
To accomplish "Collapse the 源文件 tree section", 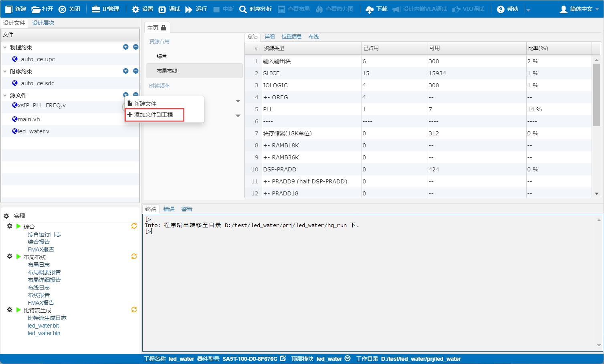I will click(5, 95).
